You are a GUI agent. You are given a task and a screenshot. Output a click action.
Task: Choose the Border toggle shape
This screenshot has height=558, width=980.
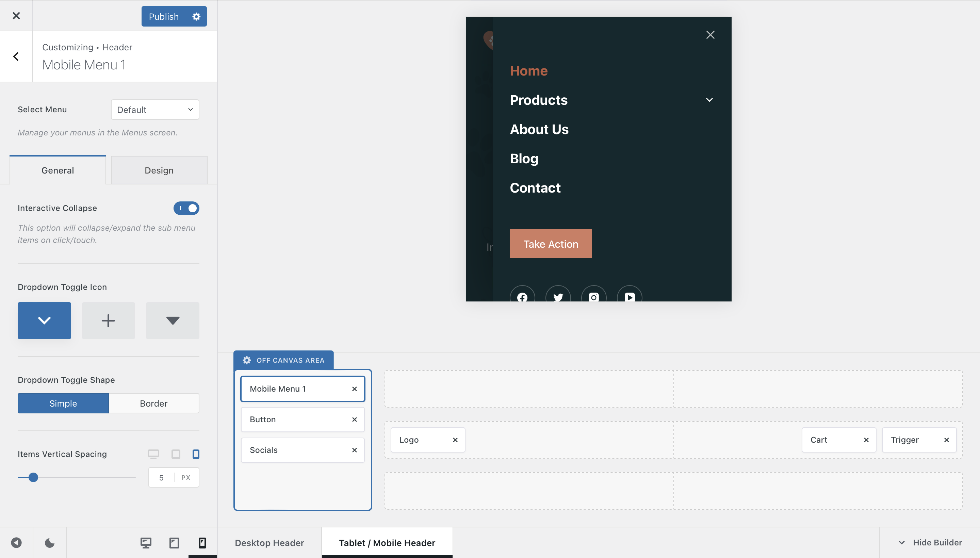pyautogui.click(x=154, y=403)
